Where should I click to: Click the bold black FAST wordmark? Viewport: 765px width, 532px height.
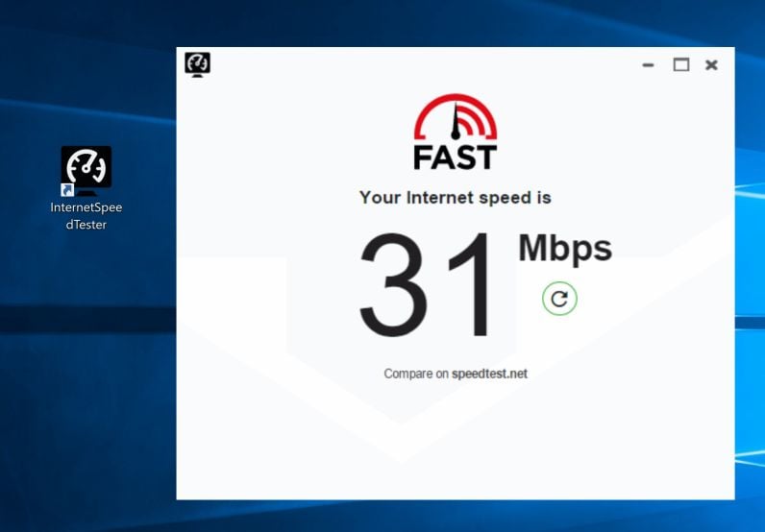(456, 157)
